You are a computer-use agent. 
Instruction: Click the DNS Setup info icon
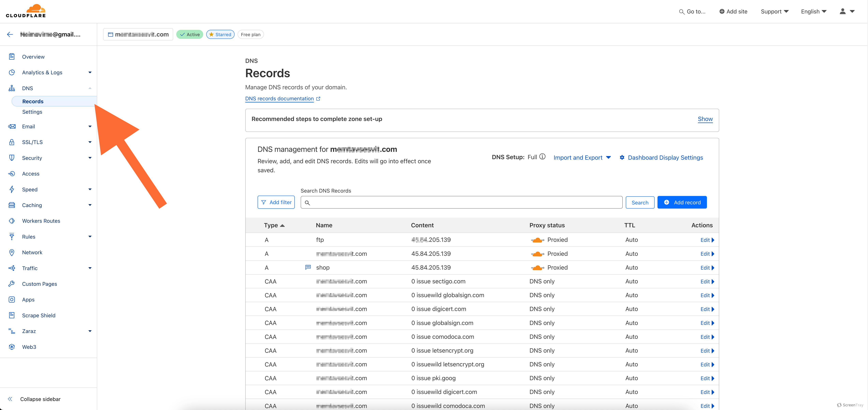[x=542, y=157]
